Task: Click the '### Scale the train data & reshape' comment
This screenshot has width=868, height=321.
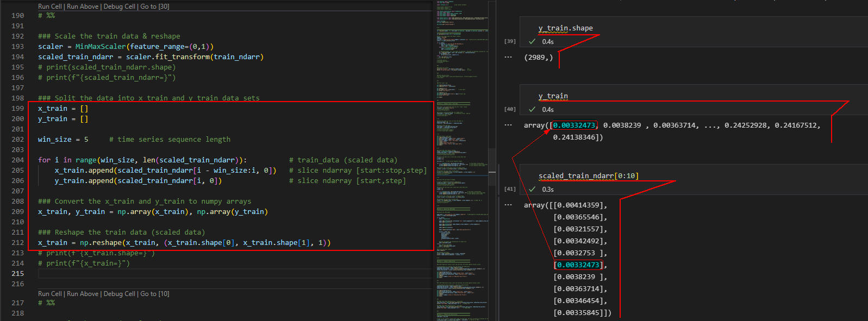Action: [109, 36]
